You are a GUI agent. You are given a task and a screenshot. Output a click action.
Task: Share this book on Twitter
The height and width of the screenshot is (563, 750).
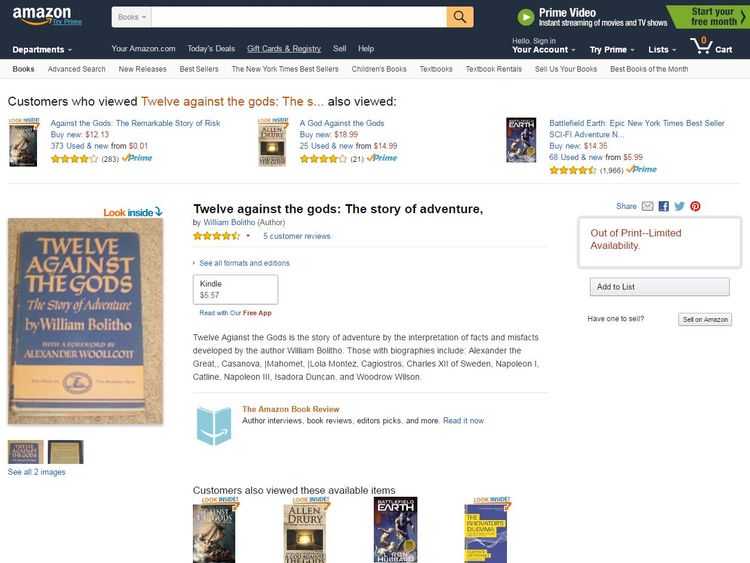tap(679, 206)
